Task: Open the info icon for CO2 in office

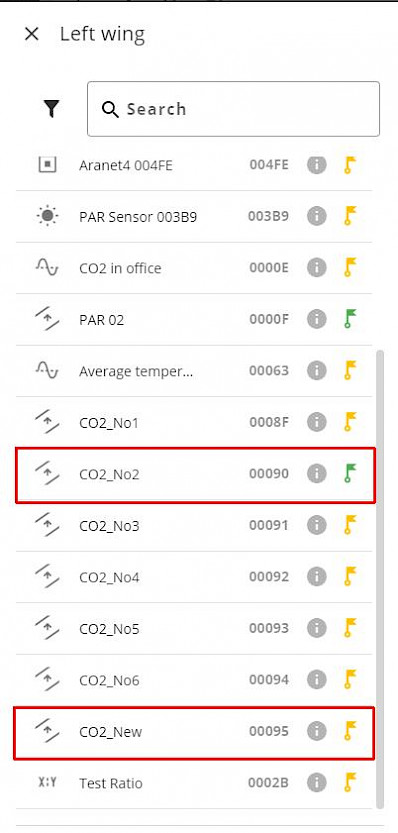Action: (x=317, y=268)
